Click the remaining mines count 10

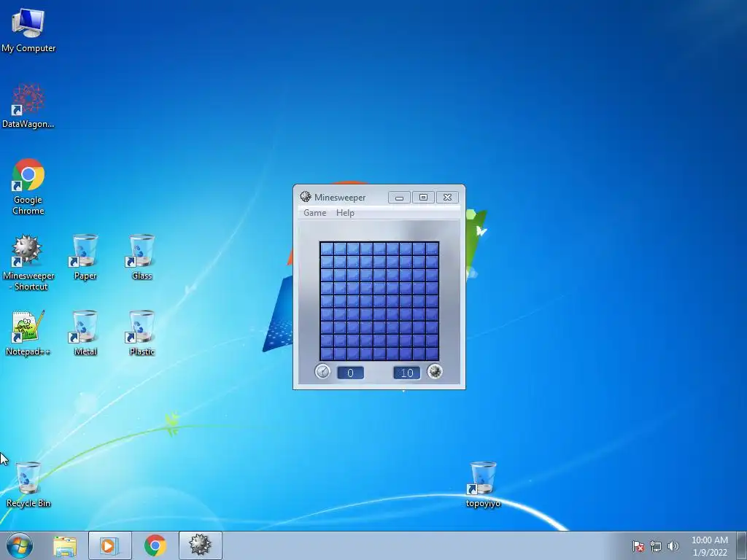click(x=407, y=373)
